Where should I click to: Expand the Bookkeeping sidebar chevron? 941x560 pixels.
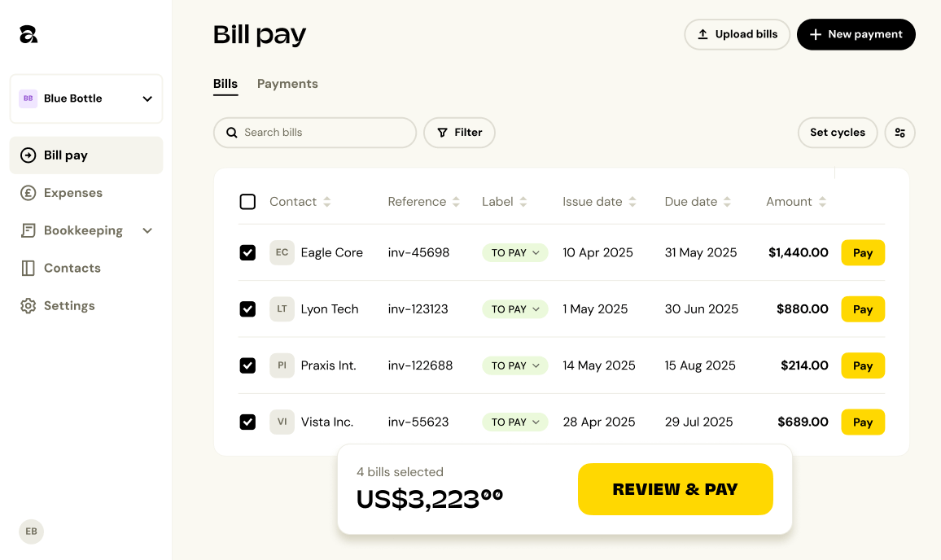(x=147, y=230)
